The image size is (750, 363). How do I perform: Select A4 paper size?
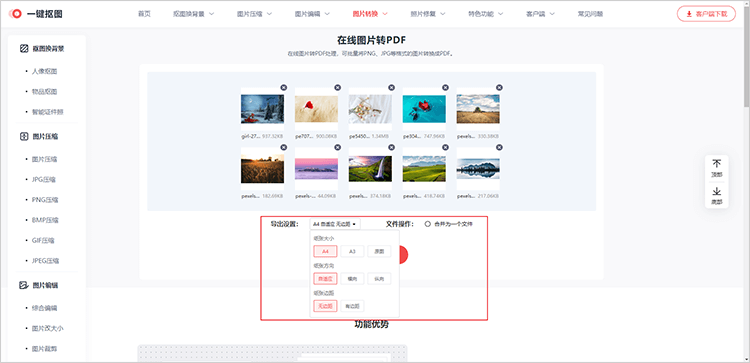[x=325, y=251]
